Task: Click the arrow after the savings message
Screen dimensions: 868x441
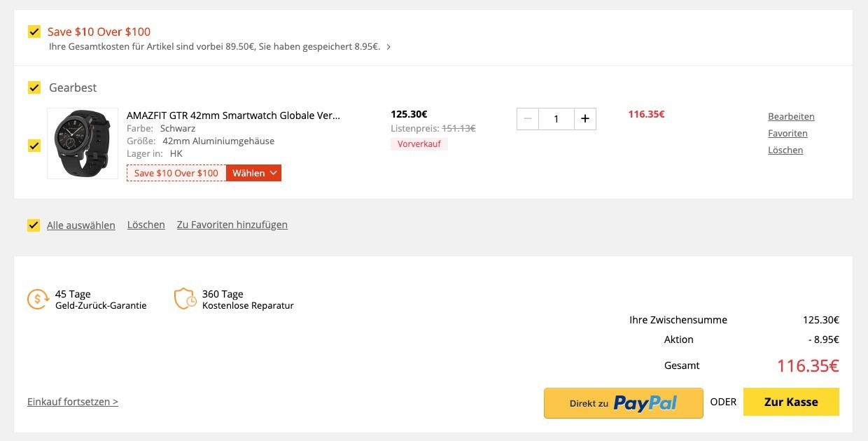Action: [388, 47]
